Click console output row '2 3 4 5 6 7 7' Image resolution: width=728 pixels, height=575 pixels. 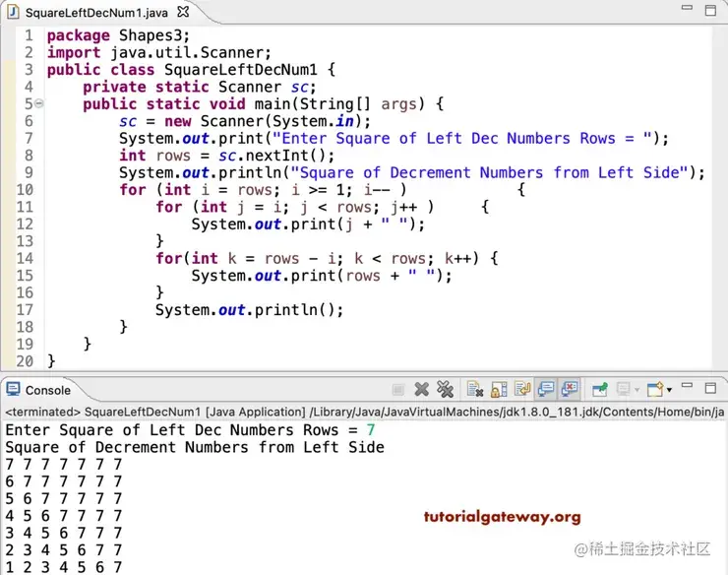coord(64,550)
